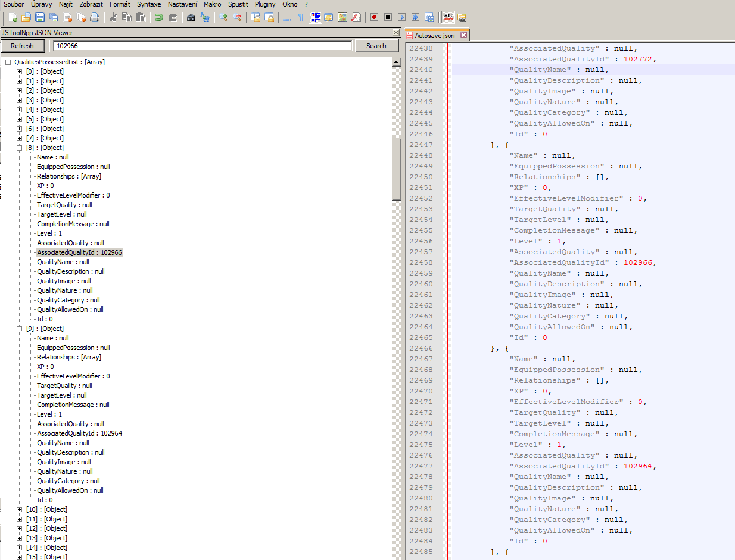Collapse the [8] object node
735x560 pixels.
tap(20, 148)
